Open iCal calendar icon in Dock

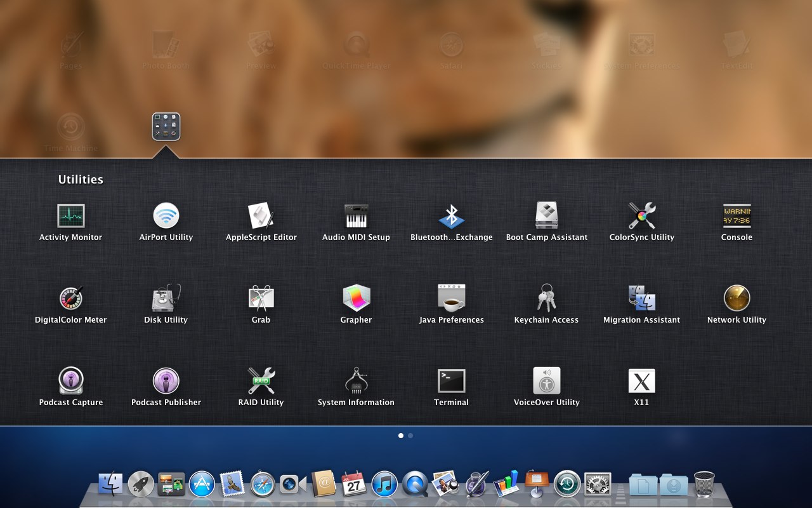point(354,485)
